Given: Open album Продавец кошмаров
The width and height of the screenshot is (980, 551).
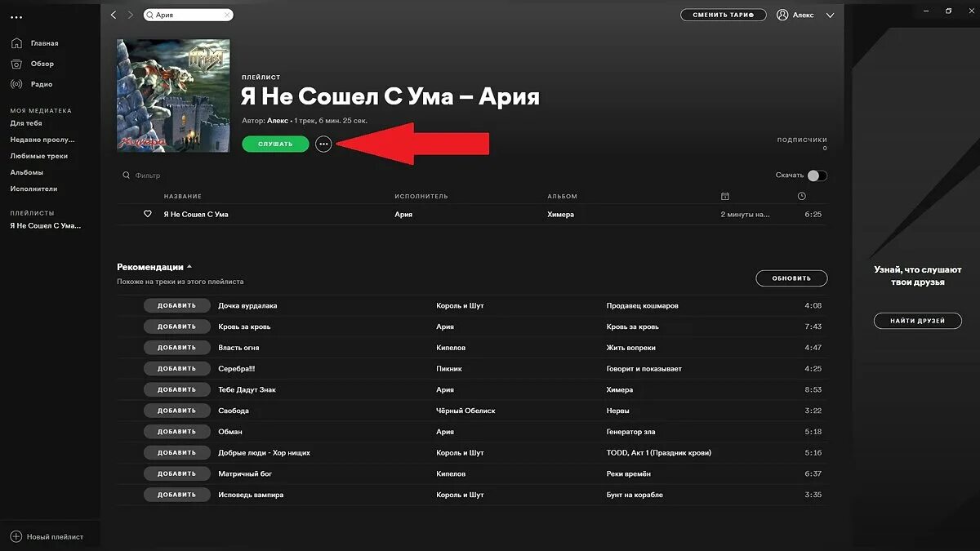Looking at the screenshot, I should point(643,305).
